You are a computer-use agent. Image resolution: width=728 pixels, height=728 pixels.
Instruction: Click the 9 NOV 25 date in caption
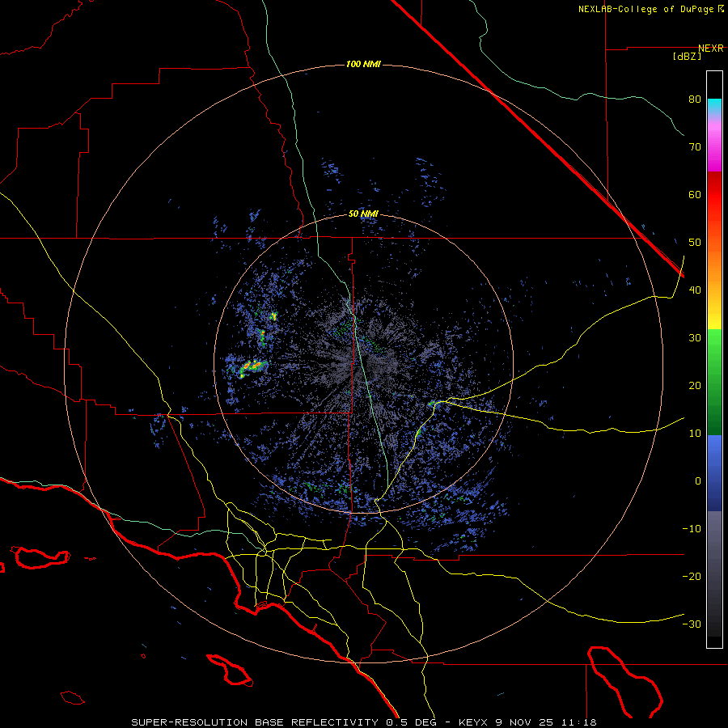click(x=525, y=722)
